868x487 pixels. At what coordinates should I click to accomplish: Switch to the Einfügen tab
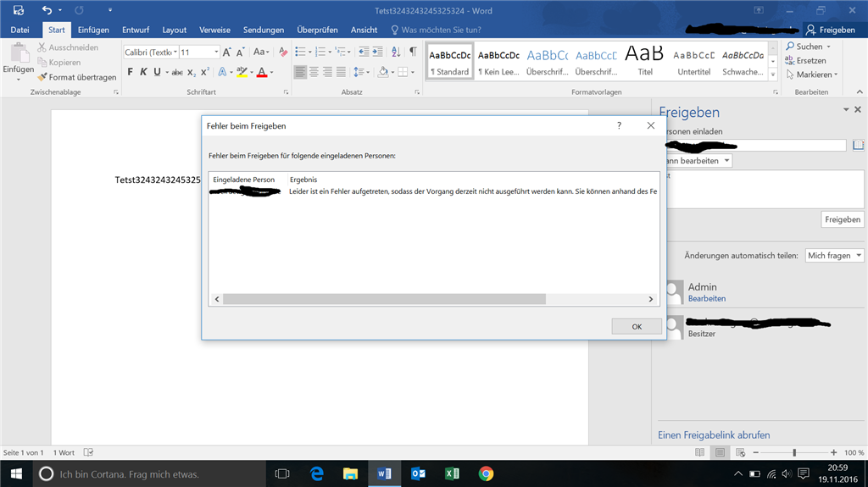(x=93, y=30)
